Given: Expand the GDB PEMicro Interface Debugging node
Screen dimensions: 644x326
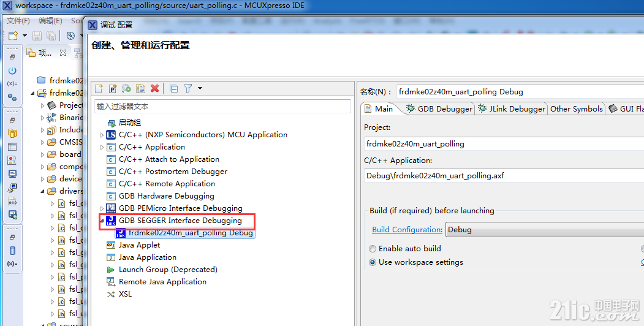Looking at the screenshot, I should pos(102,208).
